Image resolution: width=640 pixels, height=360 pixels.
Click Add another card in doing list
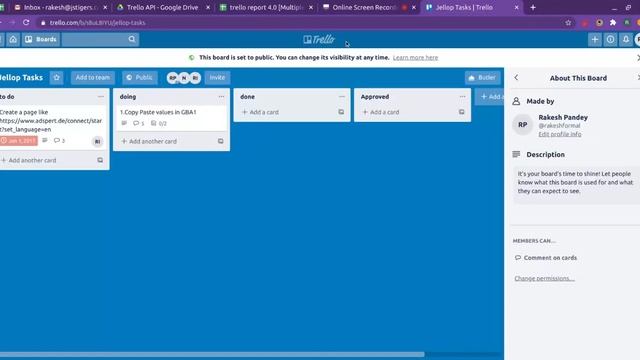149,141
